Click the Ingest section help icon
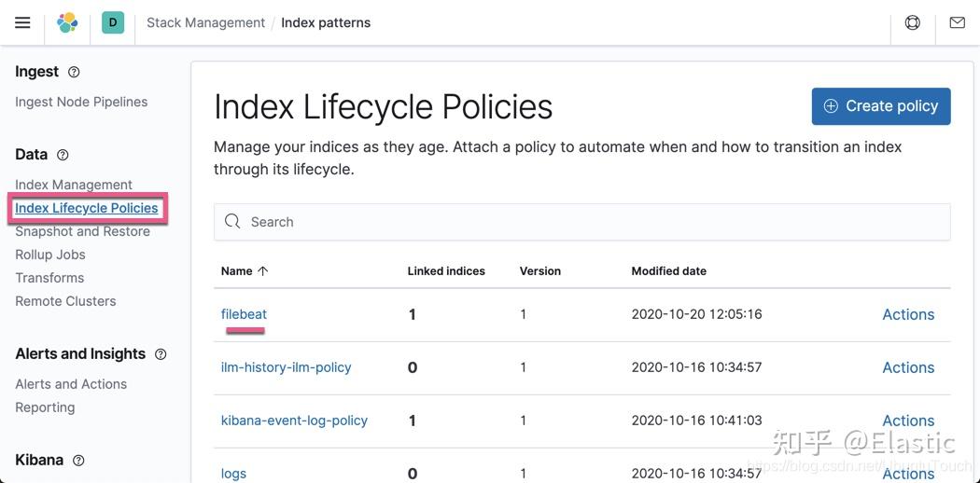 tap(75, 72)
